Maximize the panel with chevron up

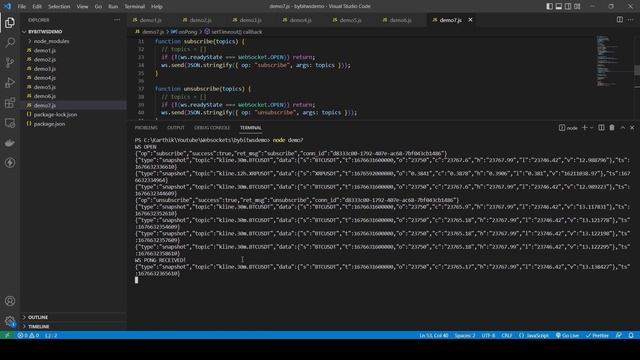coord(623,128)
